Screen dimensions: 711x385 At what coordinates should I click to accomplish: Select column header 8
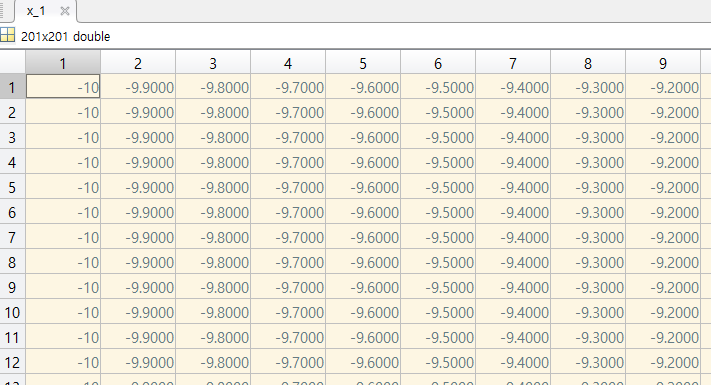588,63
